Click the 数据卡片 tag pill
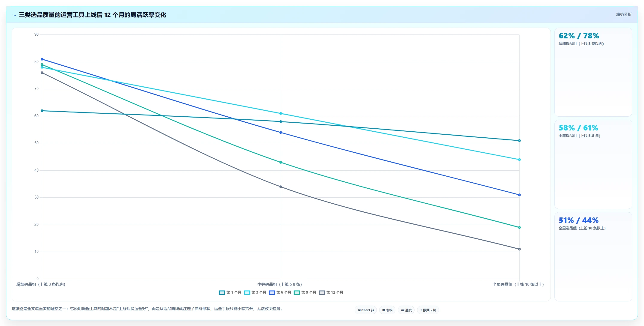 428,310
